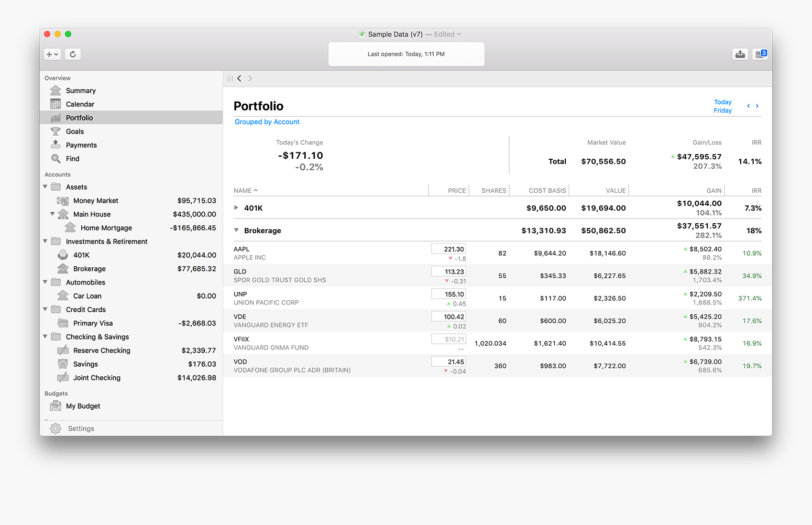This screenshot has width=812, height=525.
Task: Sort by the GAIN column header
Action: [x=714, y=191]
